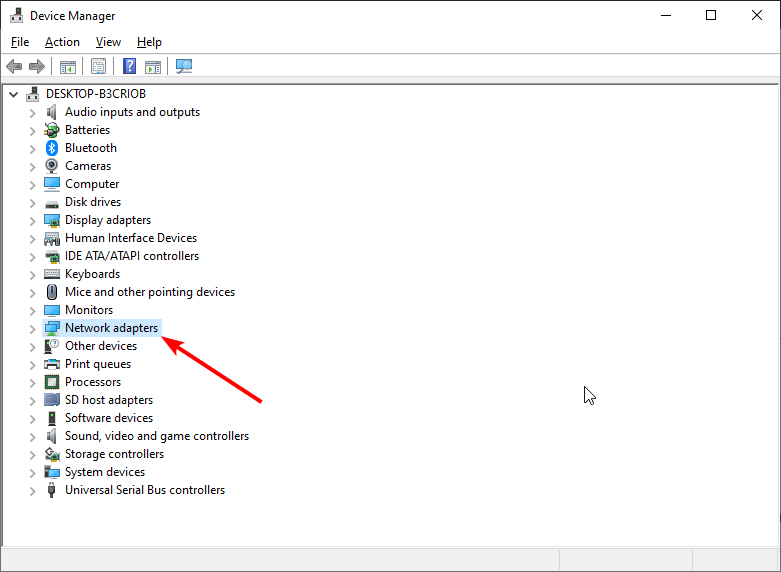Image resolution: width=781 pixels, height=572 pixels.
Task: Expand the Network adapters chevron
Action: [x=32, y=329]
